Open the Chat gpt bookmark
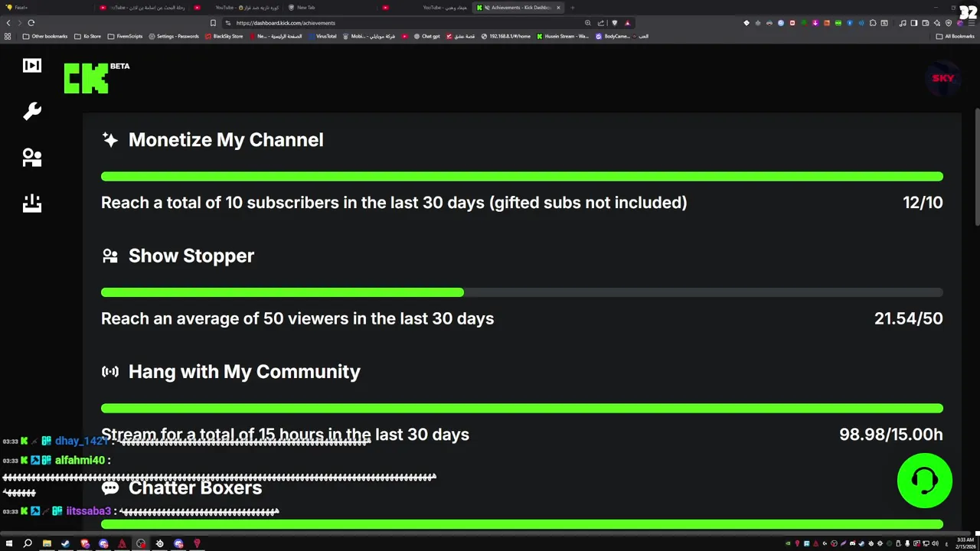 pos(427,36)
